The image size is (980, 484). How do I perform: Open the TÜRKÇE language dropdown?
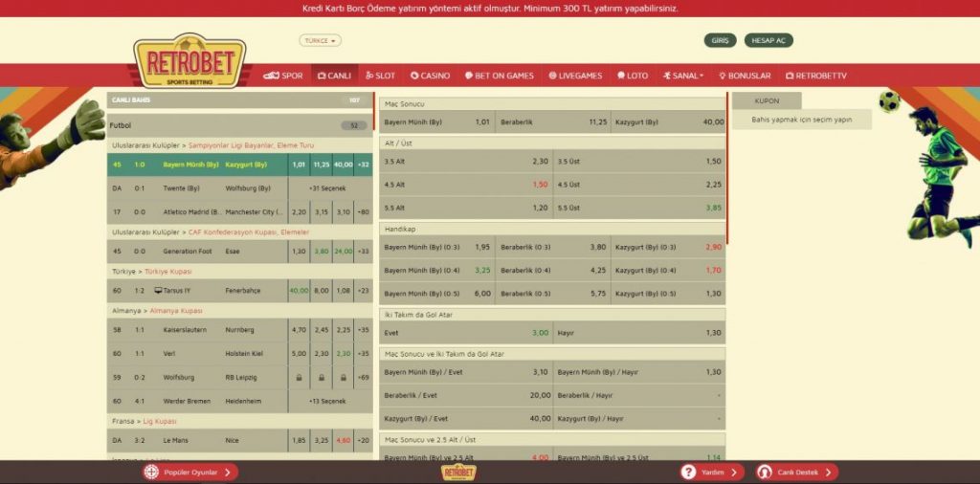point(320,41)
